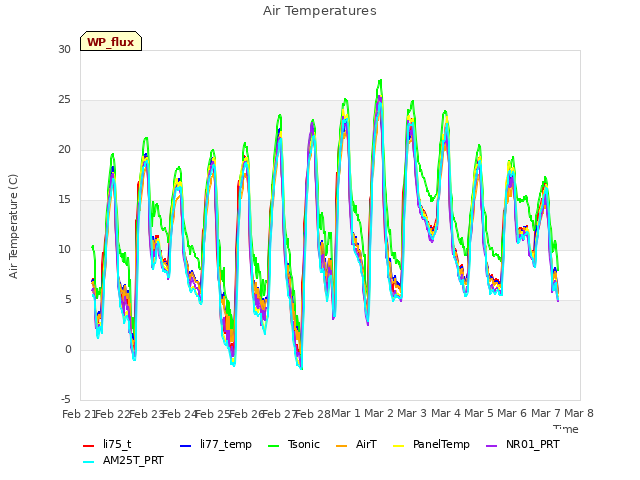Viewport: 640px width, 480px height.
Task: Toggle the li75_t legend entry
Action: (x=107, y=444)
